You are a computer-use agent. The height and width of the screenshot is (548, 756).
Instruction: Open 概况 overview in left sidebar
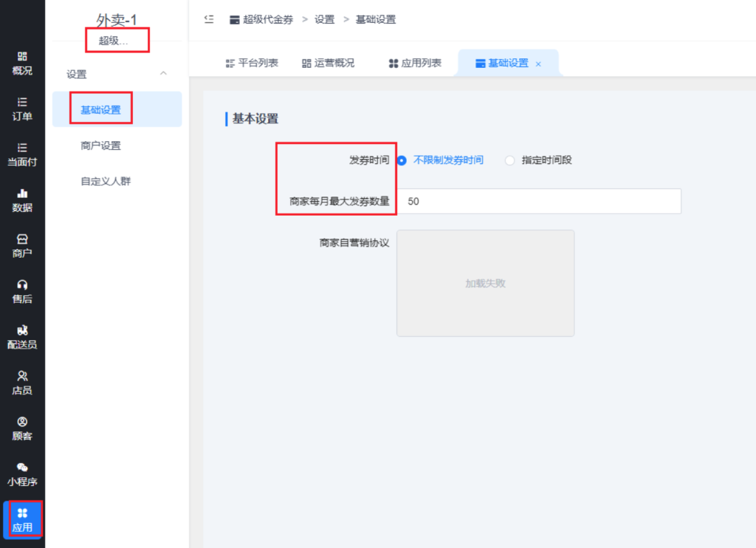(x=22, y=64)
